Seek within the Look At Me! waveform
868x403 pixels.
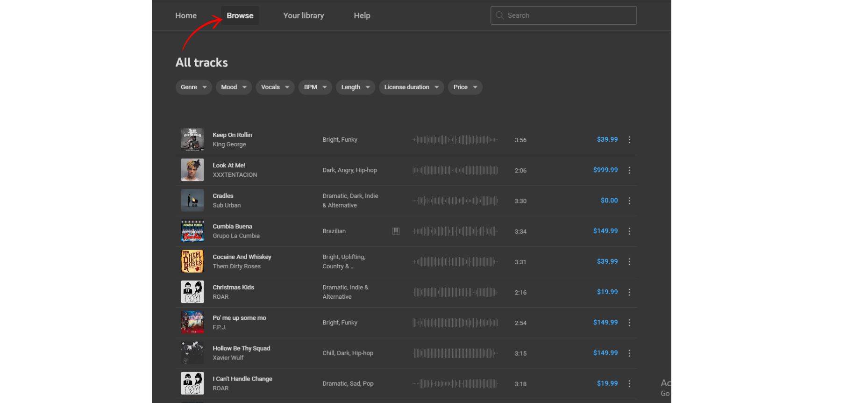(455, 170)
